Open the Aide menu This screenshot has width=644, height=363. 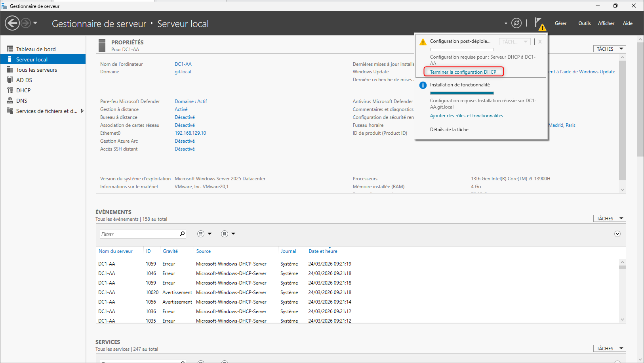tap(627, 23)
